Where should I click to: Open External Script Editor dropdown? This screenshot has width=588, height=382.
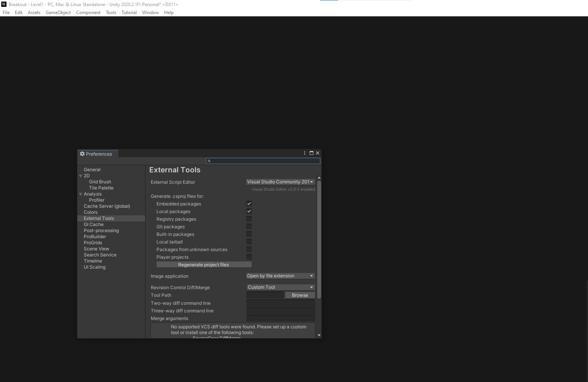coord(280,182)
